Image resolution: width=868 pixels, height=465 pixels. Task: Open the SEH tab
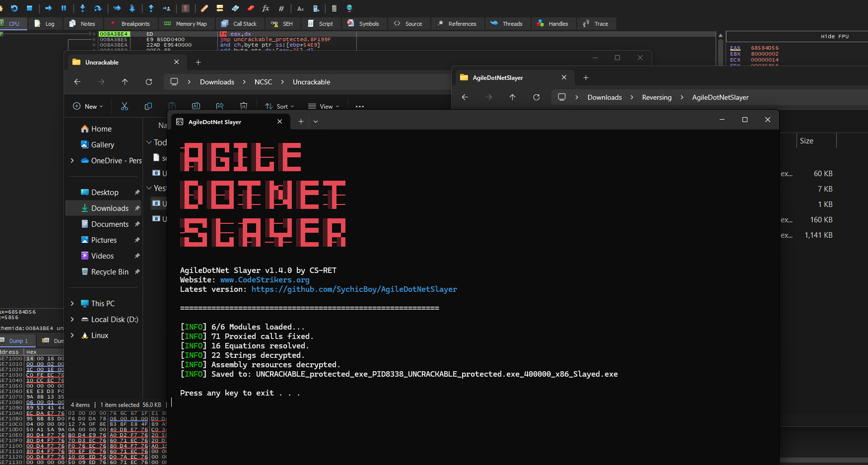tap(282, 24)
